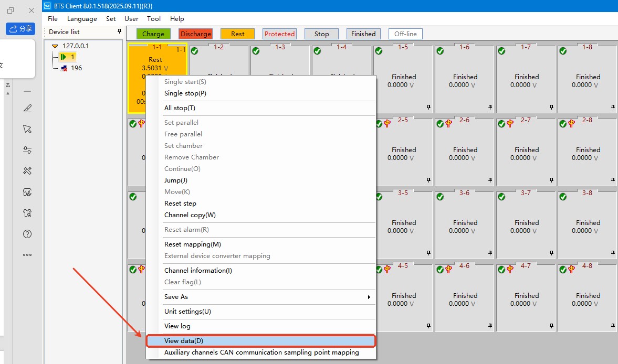The height and width of the screenshot is (364, 618).
Task: Click the yellow-red marker icon on channel 2-6
Action: point(449,124)
